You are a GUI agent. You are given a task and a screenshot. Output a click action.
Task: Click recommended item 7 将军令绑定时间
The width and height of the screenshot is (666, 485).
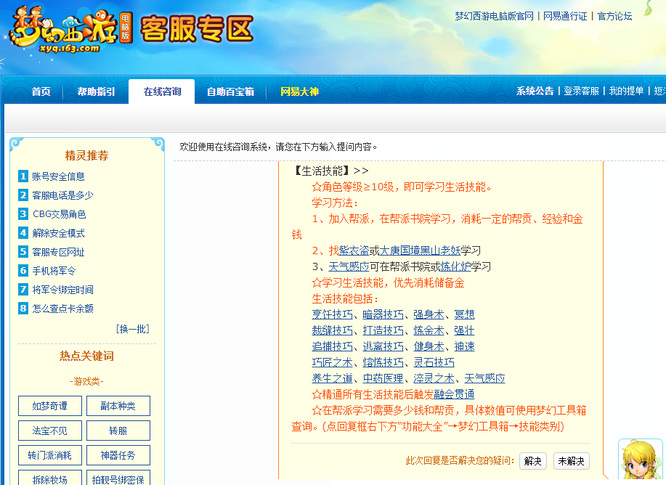(62, 290)
